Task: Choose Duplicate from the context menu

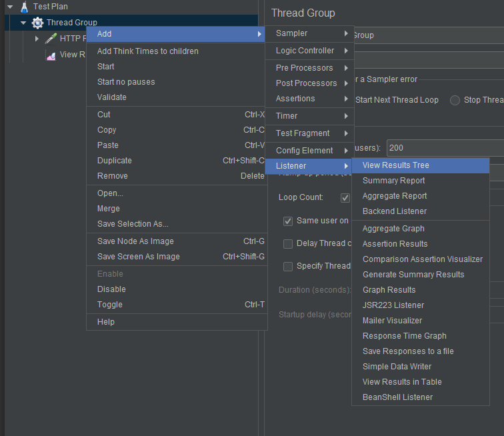Action: point(176,161)
